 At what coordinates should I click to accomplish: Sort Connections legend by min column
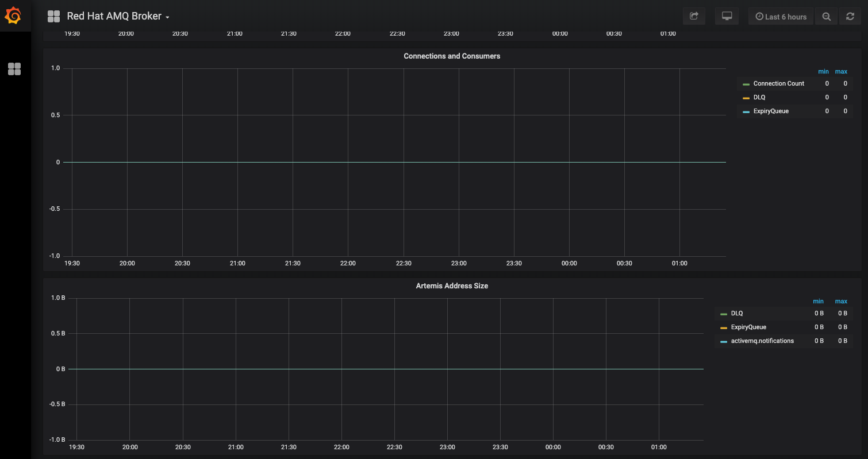coord(823,71)
